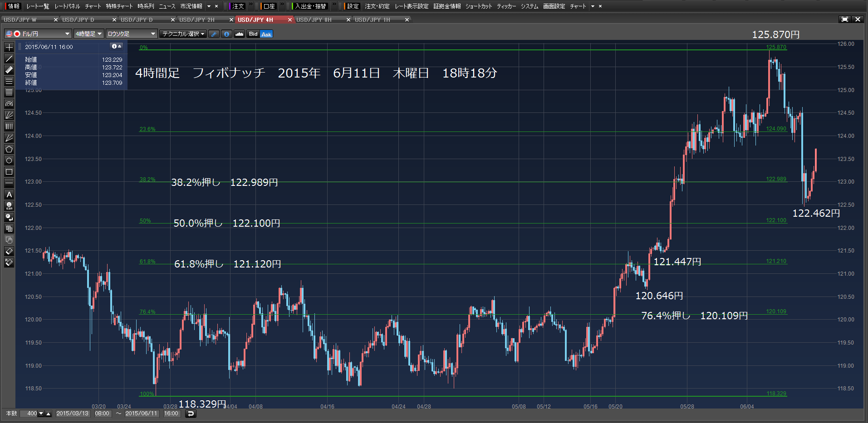Click the mountain area chart icon
The width and height of the screenshot is (868, 423).
point(240,34)
